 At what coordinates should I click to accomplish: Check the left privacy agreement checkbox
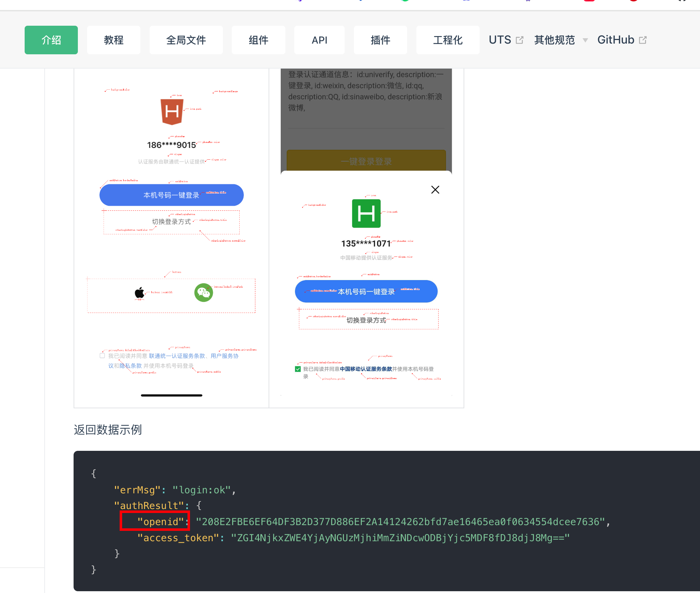point(102,356)
